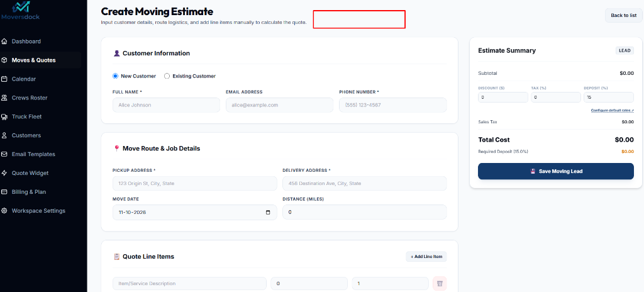This screenshot has width=644, height=292.
Task: Click the Workspace Settings gear icon
Action: [x=4, y=211]
